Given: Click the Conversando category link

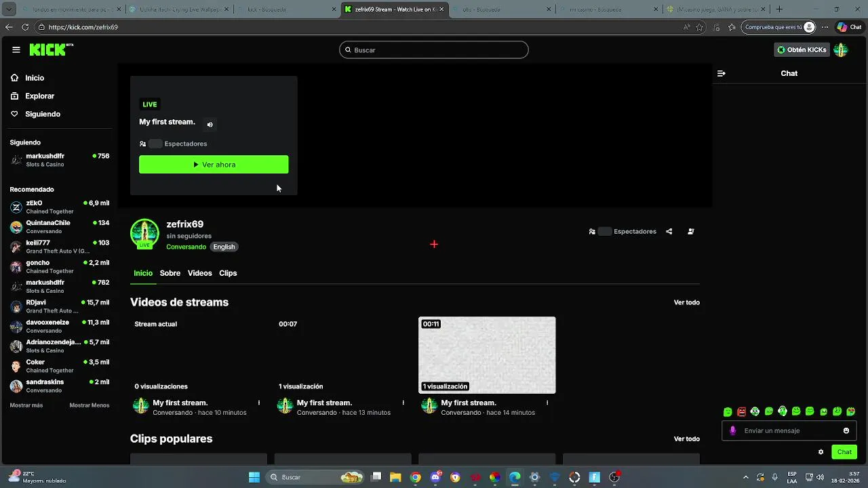Looking at the screenshot, I should (x=186, y=247).
